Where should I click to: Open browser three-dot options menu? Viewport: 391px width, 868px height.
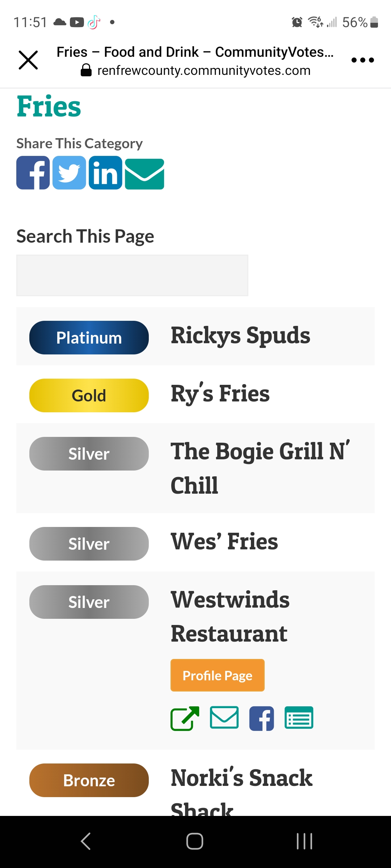362,60
